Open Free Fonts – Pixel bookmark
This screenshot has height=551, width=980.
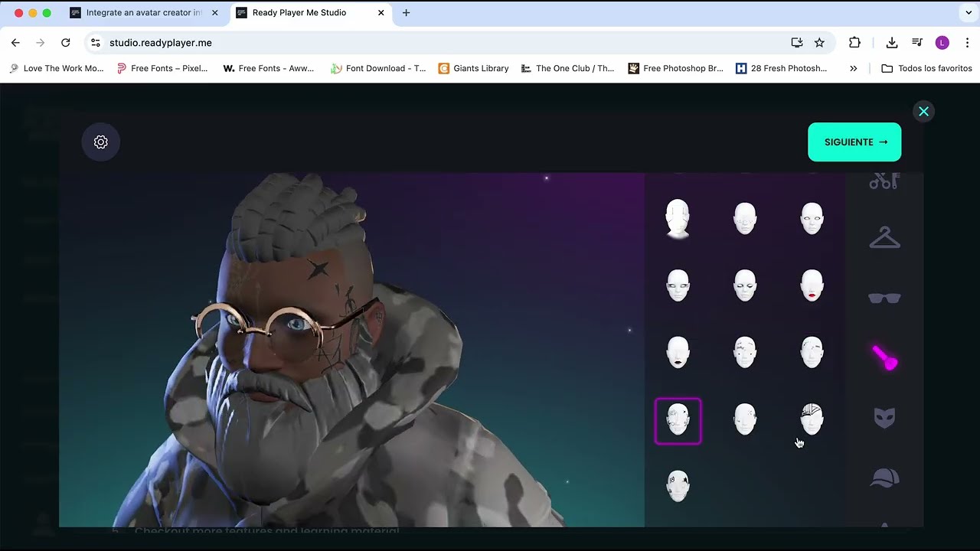[162, 68]
